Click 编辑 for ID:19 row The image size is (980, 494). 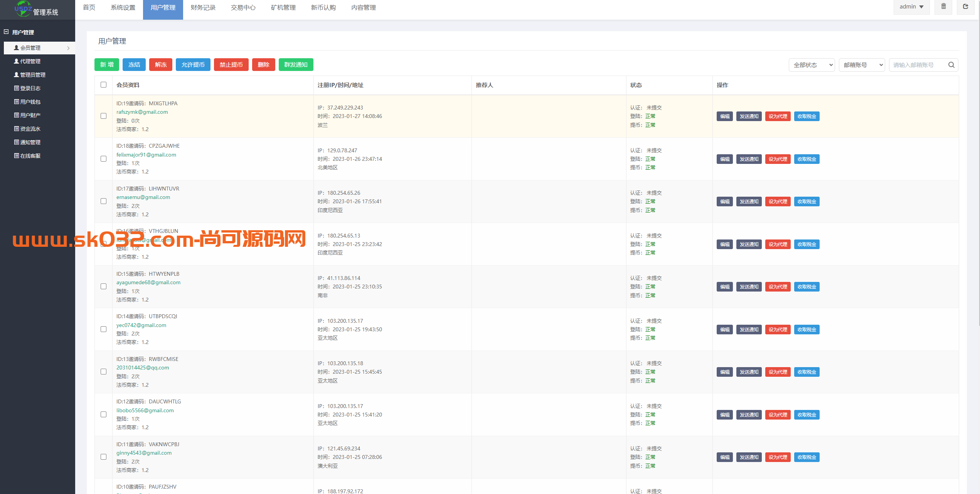(725, 116)
